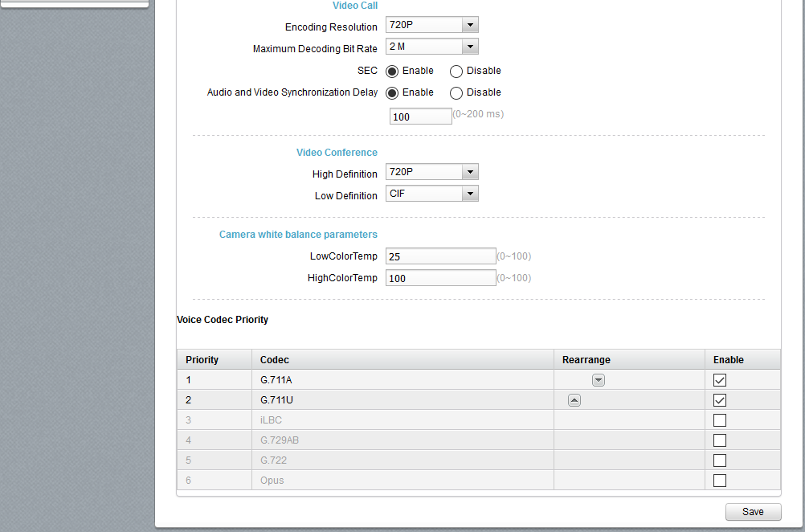Open the Encoding Resolution dropdown

(x=431, y=26)
